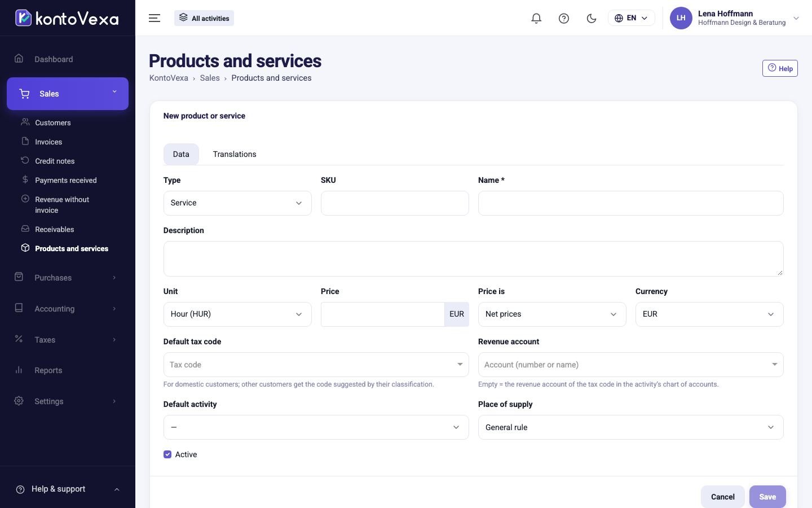812x508 pixels.
Task: Switch to the Translations tab
Action: point(235,154)
